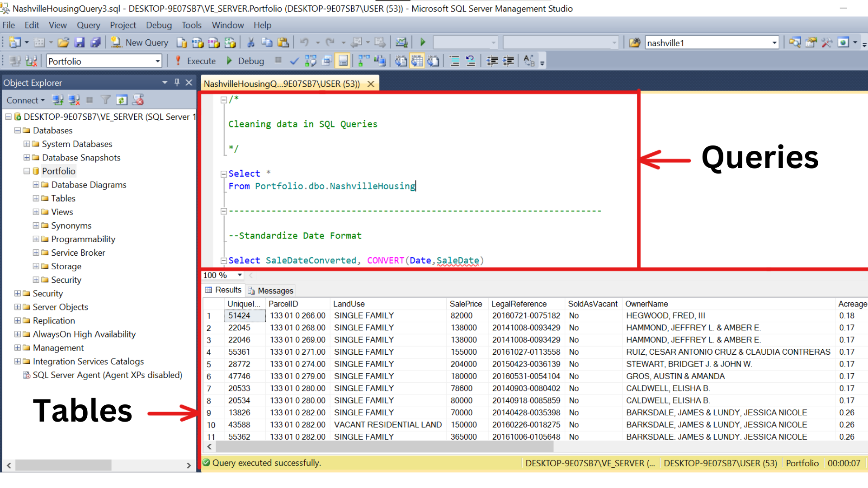The width and height of the screenshot is (868, 488).
Task: Open the Connect dropdown in Object Explorer
Action: point(26,100)
